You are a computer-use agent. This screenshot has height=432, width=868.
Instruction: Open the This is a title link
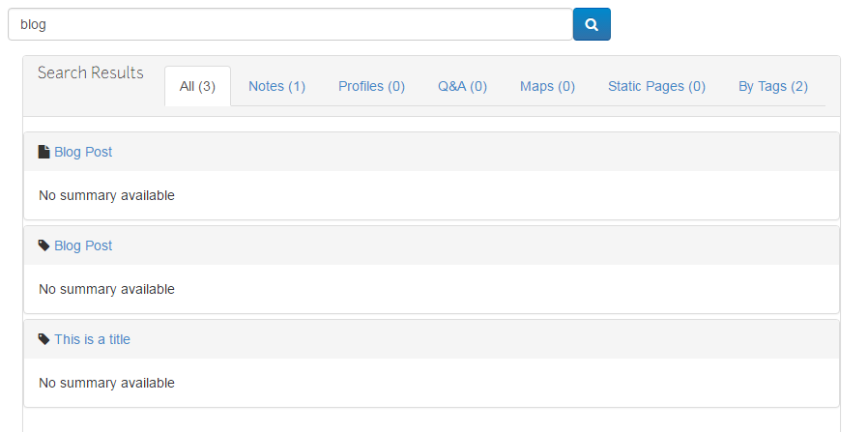click(x=92, y=339)
